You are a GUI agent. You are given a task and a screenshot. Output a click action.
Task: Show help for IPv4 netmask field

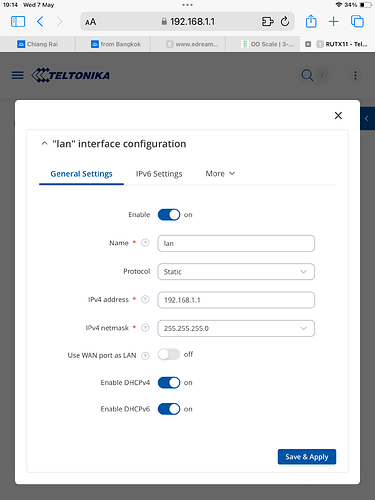pyautogui.click(x=145, y=328)
